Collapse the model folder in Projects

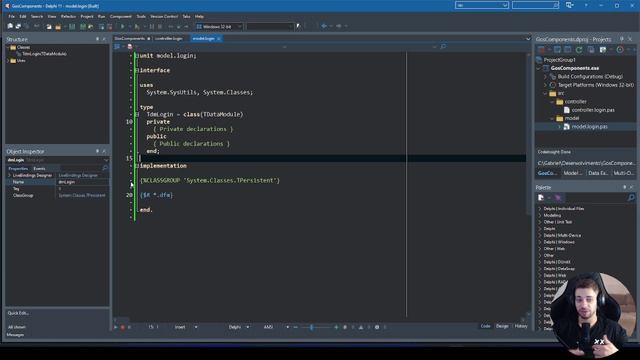click(x=553, y=118)
